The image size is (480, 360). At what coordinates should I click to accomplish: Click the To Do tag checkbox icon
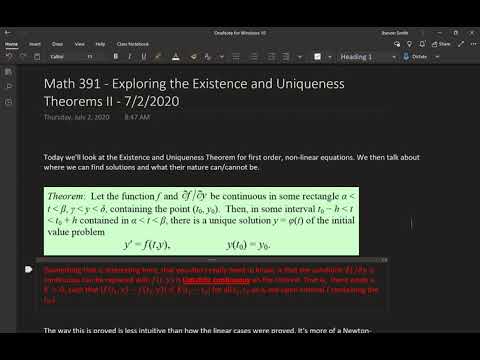317,57
